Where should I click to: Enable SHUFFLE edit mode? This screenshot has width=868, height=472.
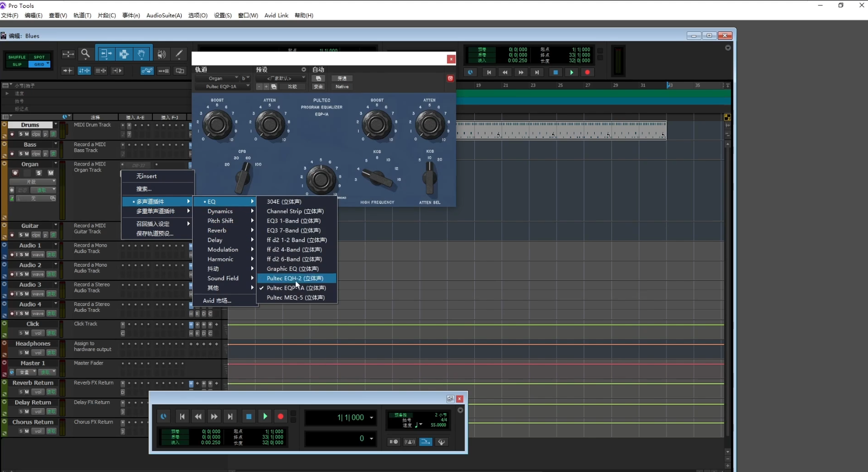pos(17,57)
